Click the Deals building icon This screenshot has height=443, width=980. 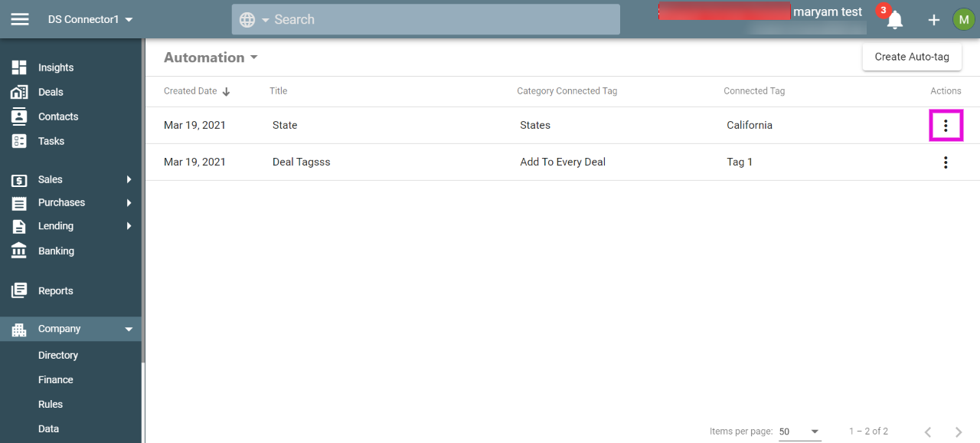coord(19,92)
